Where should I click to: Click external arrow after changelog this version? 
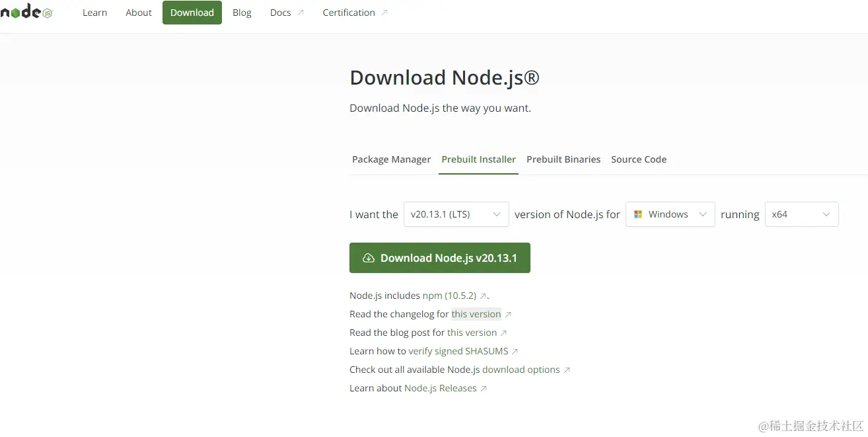pos(508,315)
